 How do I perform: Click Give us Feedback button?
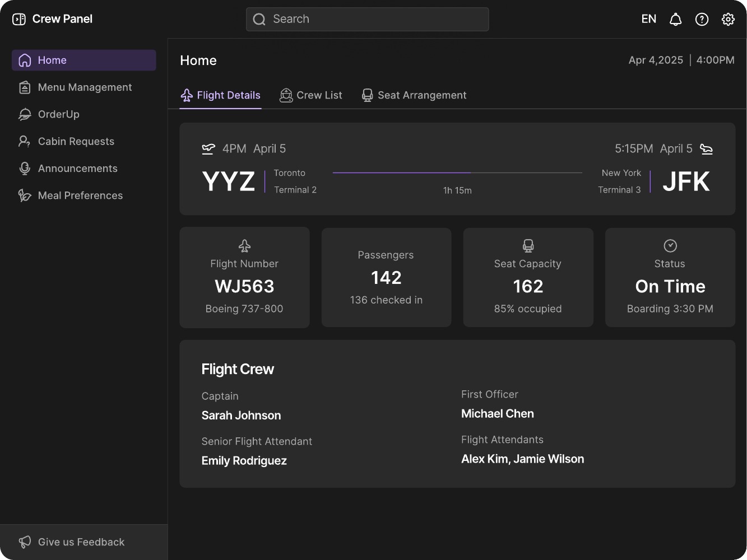[84, 542]
